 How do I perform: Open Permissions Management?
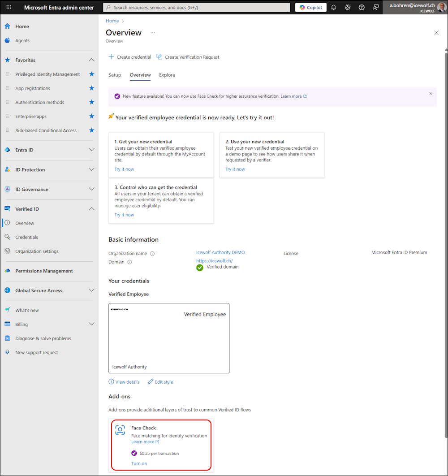[44, 271]
